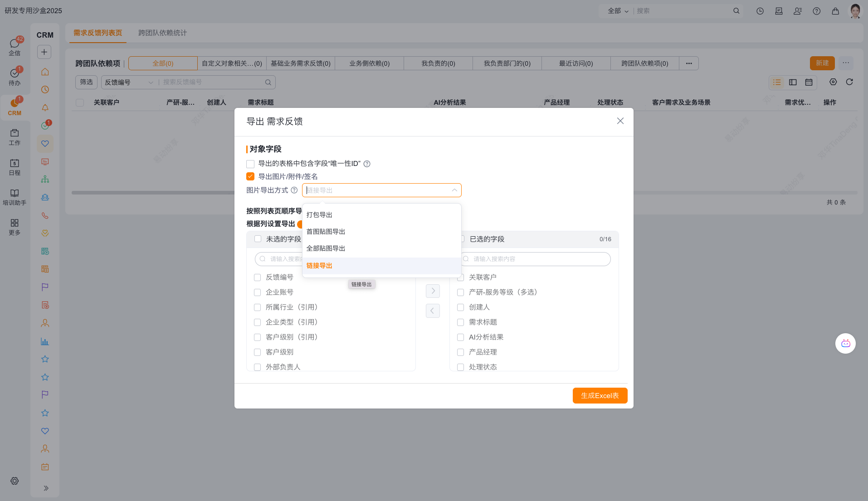Check the AI分析结果 selected-field checkbox
This screenshot has height=501, width=868.
point(461,337)
